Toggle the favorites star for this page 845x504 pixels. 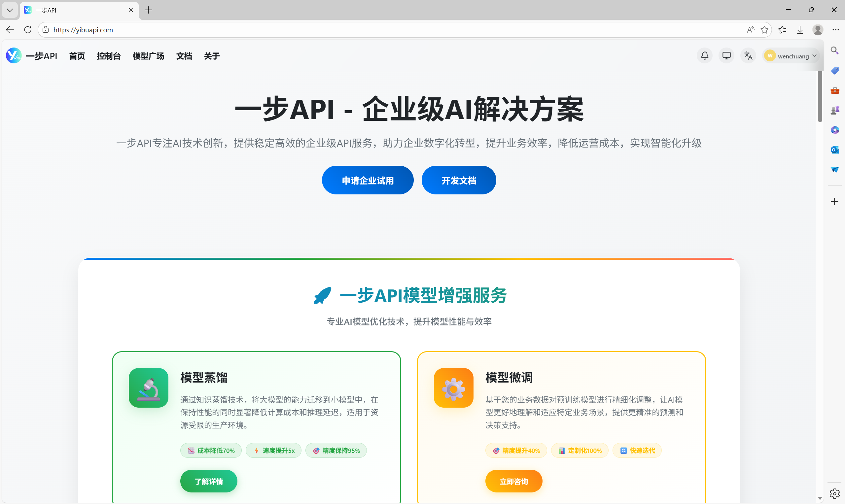click(765, 30)
